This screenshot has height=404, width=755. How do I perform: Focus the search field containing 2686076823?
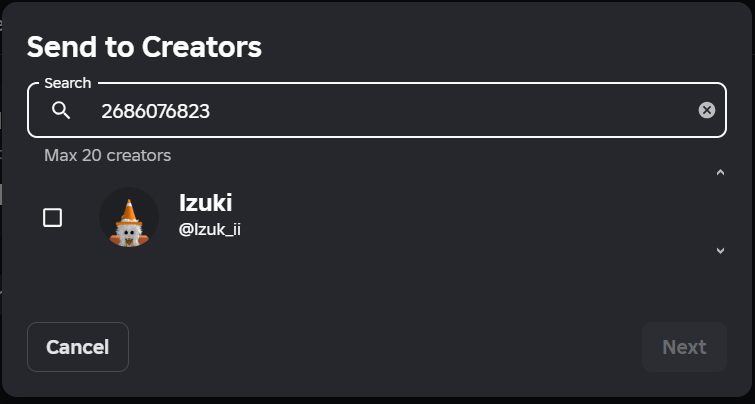coord(377,110)
